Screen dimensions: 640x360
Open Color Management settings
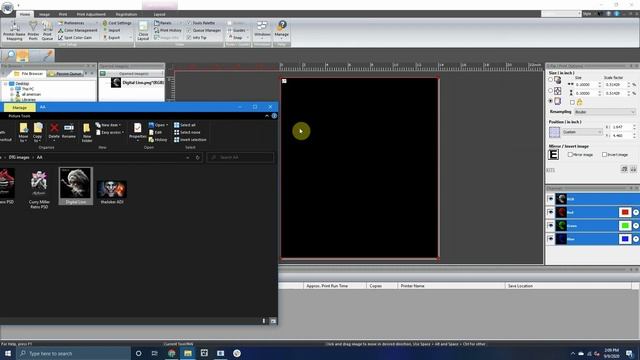(78, 30)
